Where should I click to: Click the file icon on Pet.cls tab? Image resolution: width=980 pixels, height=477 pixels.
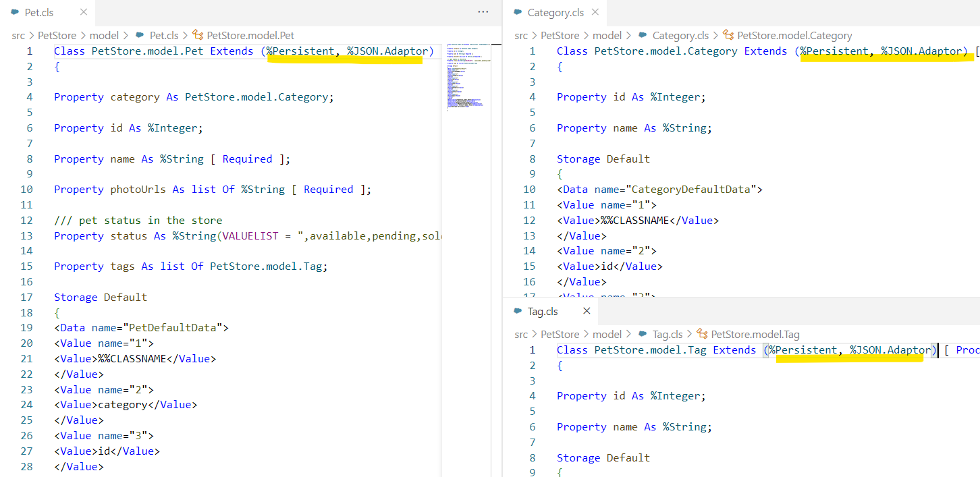15,13
